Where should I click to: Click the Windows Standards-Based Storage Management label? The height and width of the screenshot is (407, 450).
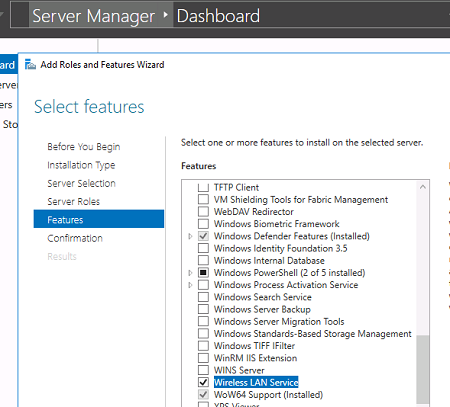pyautogui.click(x=313, y=334)
